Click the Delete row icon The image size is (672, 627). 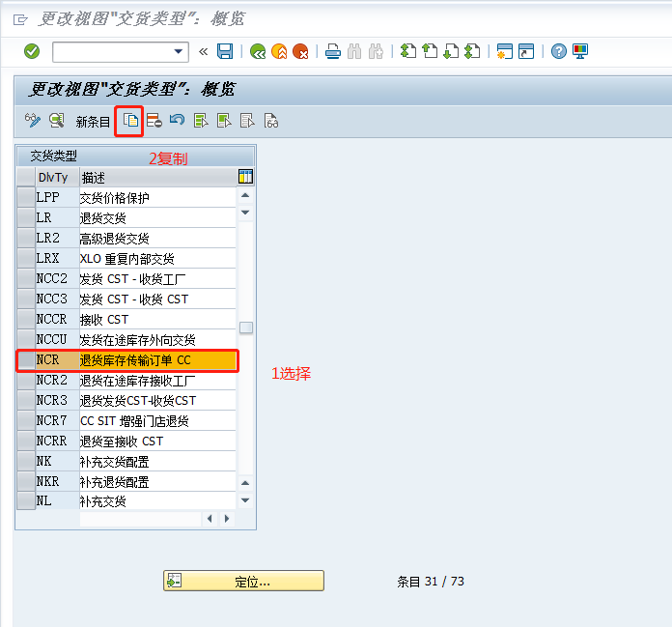[x=154, y=121]
